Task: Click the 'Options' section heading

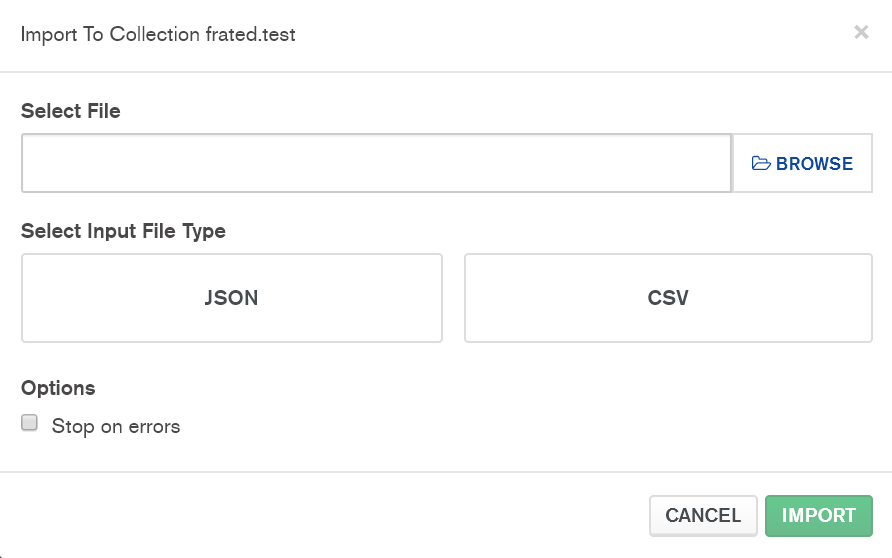Action: (x=58, y=388)
